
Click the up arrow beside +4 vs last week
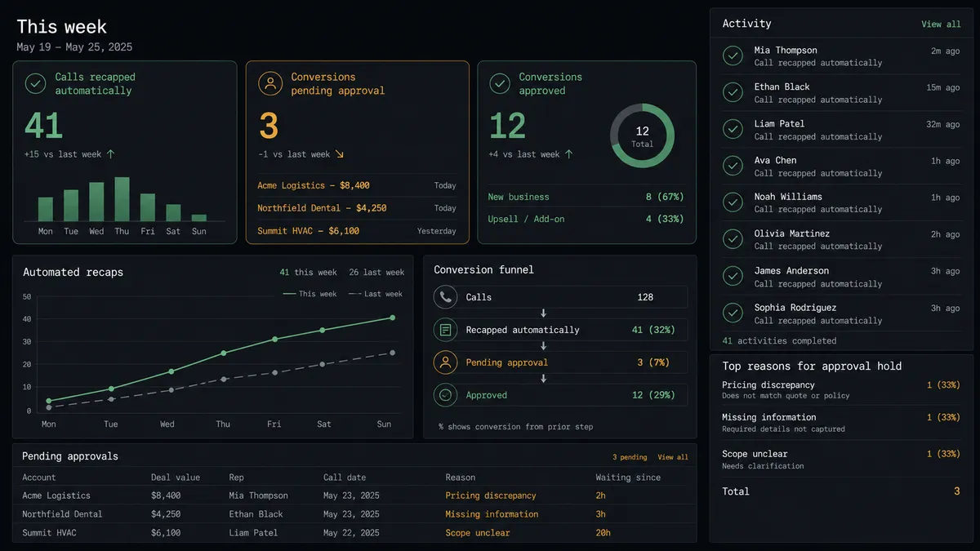pyautogui.click(x=568, y=154)
